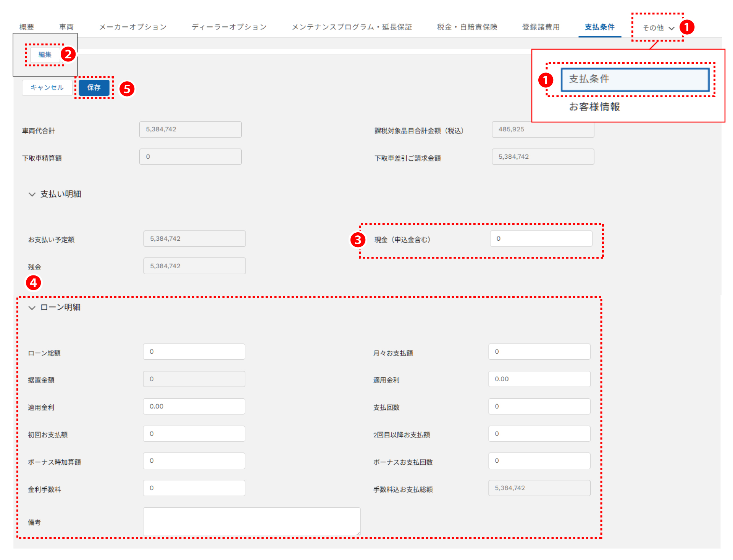Click the 月々お支払額 input field
Image resolution: width=733 pixels, height=560 pixels.
(x=539, y=352)
